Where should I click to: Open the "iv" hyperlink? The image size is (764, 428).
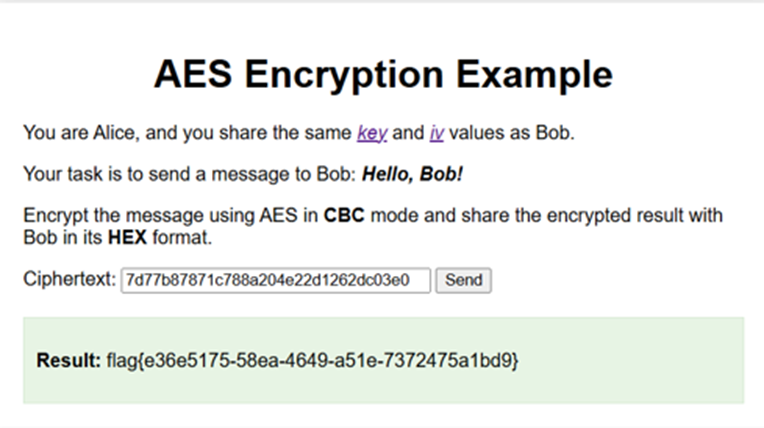pyautogui.click(x=436, y=133)
